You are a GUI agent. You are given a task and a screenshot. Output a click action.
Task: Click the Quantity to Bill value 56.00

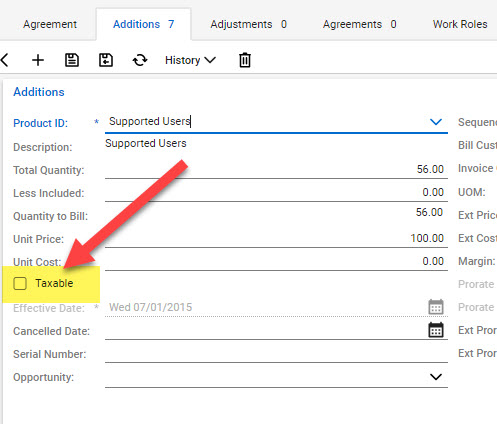(x=429, y=212)
